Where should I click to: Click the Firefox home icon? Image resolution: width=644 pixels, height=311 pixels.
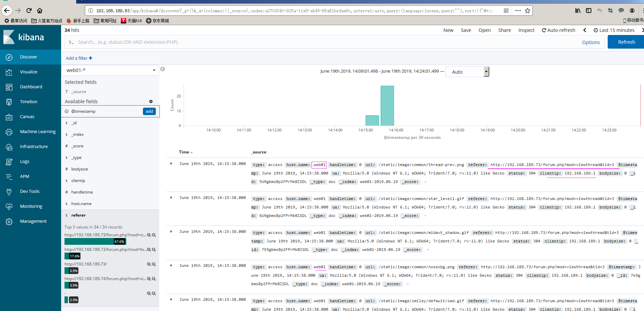point(40,11)
